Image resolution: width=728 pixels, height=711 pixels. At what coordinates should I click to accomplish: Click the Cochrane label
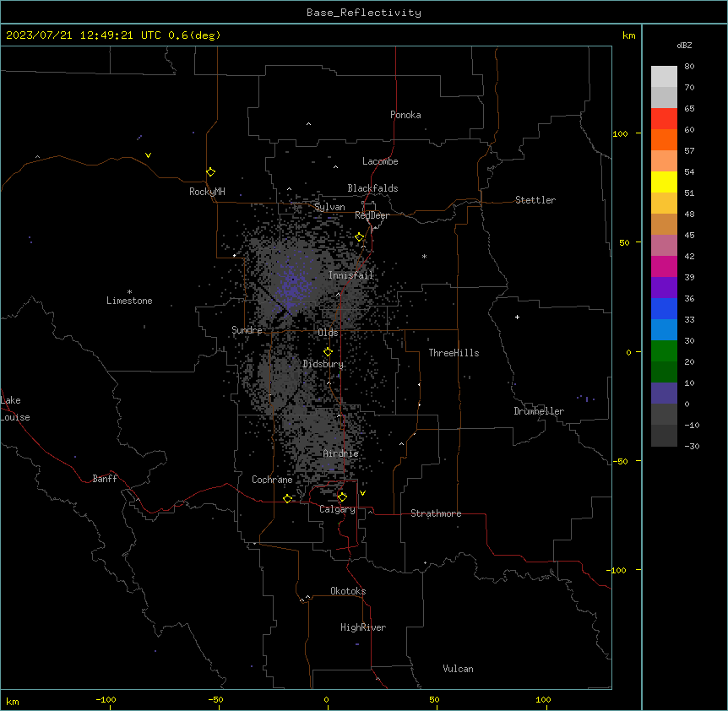point(272,480)
